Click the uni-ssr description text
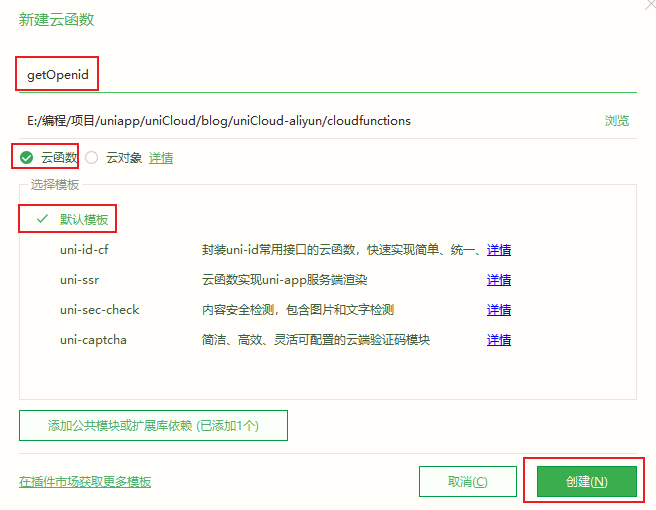The image size is (656, 510). [x=284, y=280]
